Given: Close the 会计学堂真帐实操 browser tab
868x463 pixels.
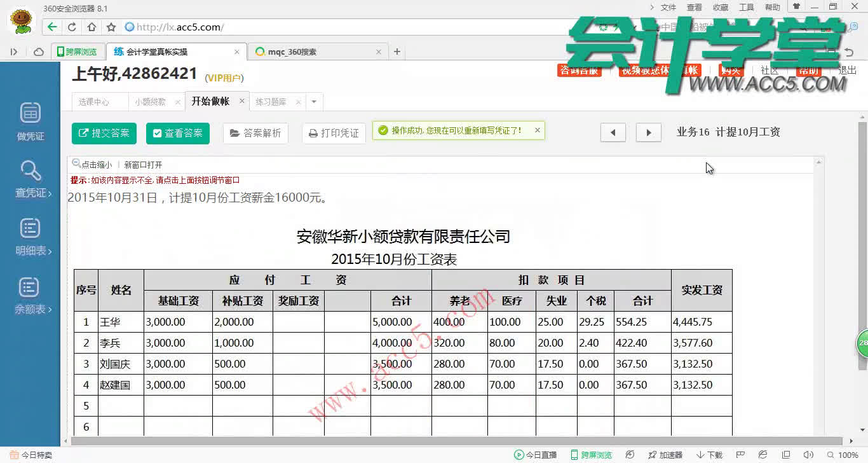Looking at the screenshot, I should point(237,52).
